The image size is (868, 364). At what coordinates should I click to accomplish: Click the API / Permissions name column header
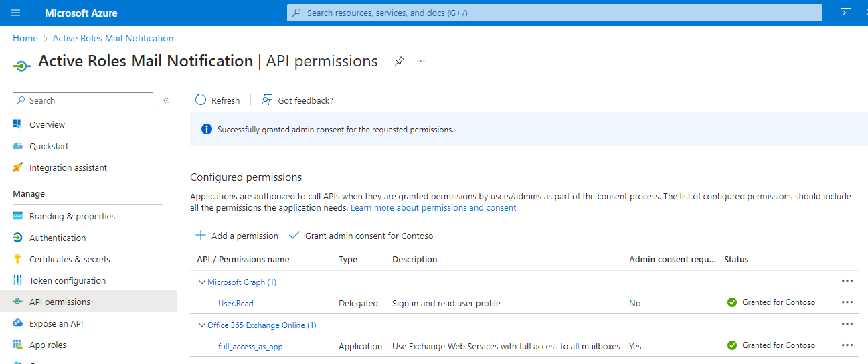click(243, 259)
